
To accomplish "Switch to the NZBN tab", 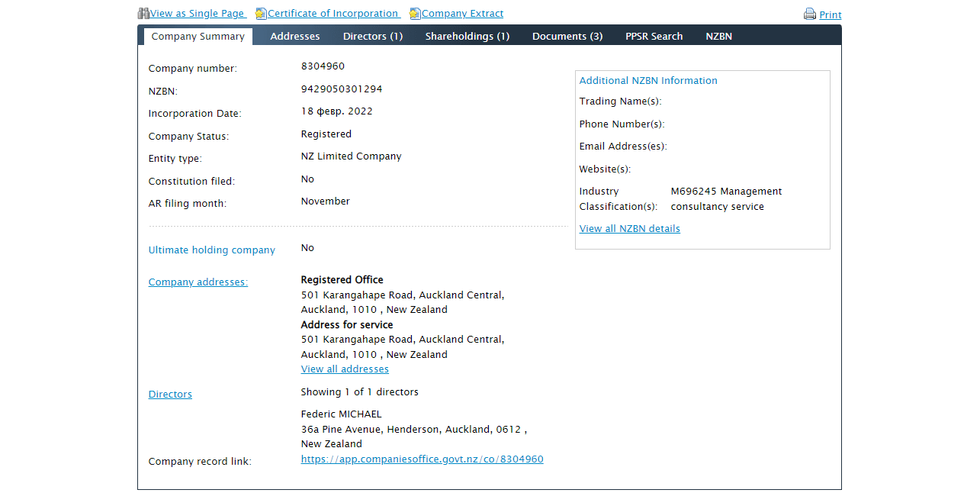I will click(718, 37).
